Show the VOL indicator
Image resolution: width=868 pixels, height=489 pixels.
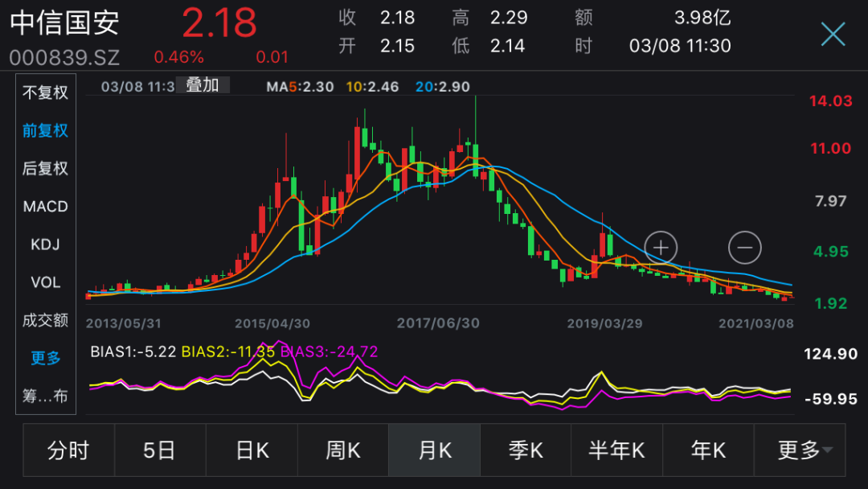[45, 282]
